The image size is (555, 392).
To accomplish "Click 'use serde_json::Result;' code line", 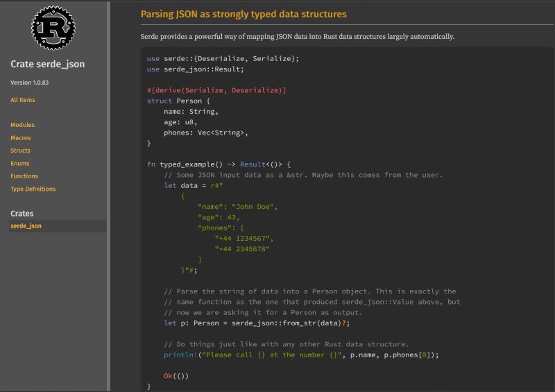I will pos(195,69).
